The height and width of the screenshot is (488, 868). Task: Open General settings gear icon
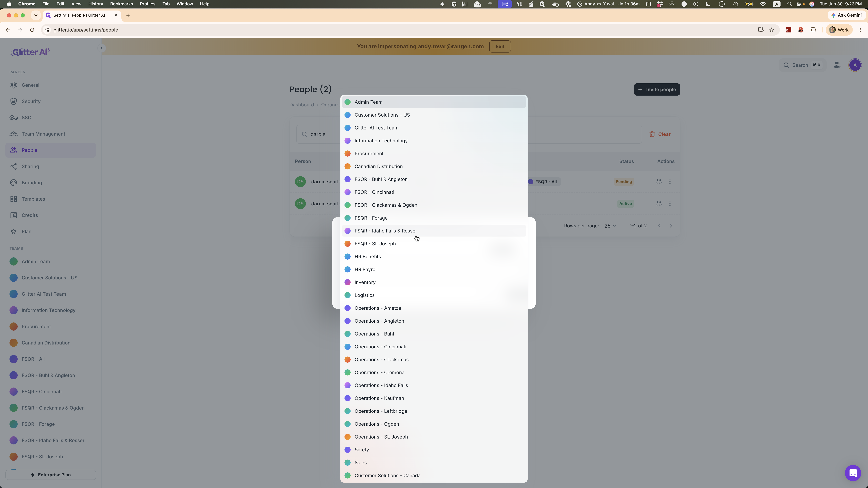pyautogui.click(x=14, y=85)
